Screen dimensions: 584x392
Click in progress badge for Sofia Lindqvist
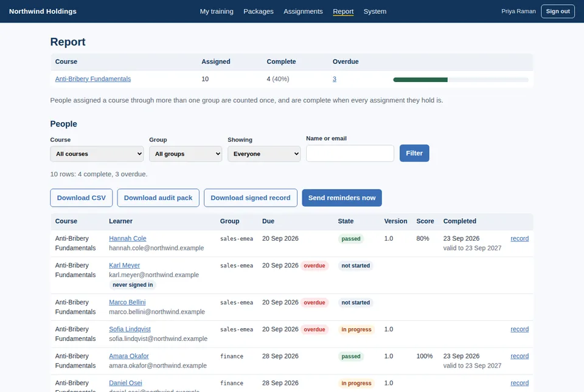pyautogui.click(x=356, y=329)
